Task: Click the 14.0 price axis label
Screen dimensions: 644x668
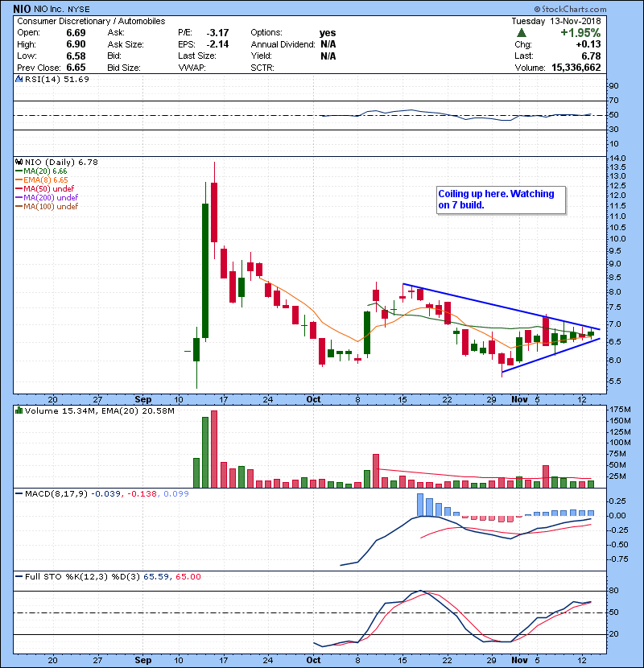Action: coord(617,158)
